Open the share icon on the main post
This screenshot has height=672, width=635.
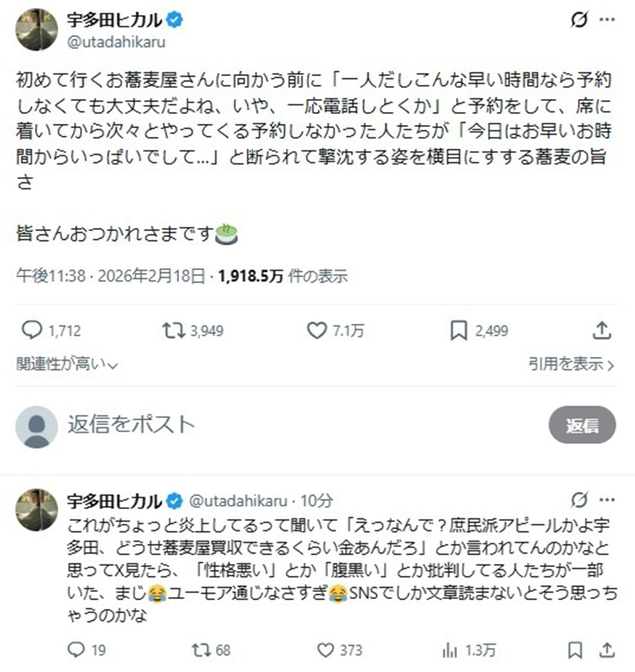click(601, 329)
